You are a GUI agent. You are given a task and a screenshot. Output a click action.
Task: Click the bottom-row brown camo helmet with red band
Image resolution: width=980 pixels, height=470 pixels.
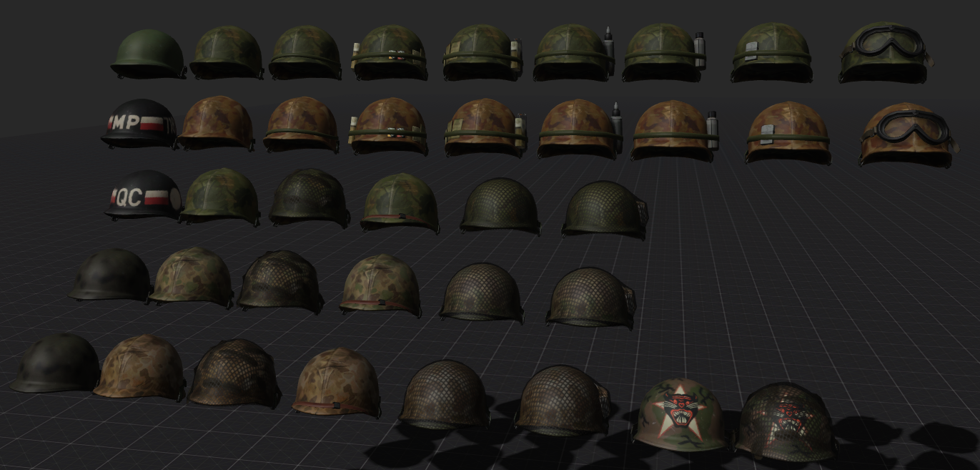coord(337,383)
